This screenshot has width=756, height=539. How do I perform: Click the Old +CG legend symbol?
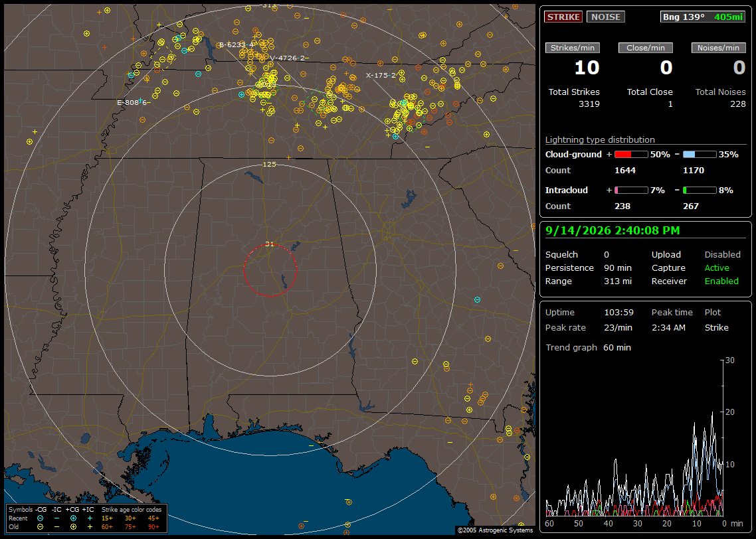click(x=73, y=527)
